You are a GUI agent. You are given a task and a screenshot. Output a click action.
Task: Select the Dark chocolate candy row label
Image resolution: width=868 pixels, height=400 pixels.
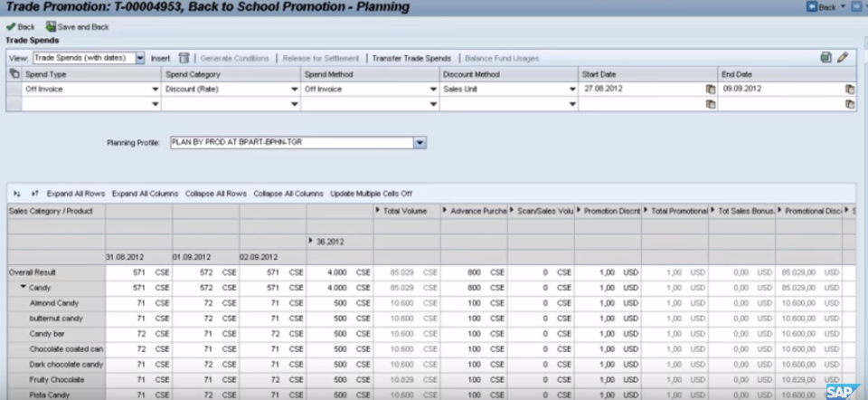tap(66, 365)
